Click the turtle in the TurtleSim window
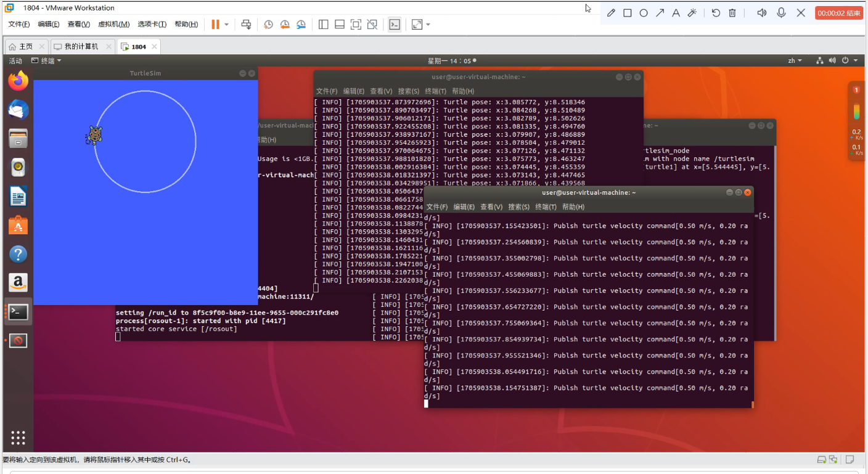This screenshot has width=868, height=474. (x=94, y=135)
